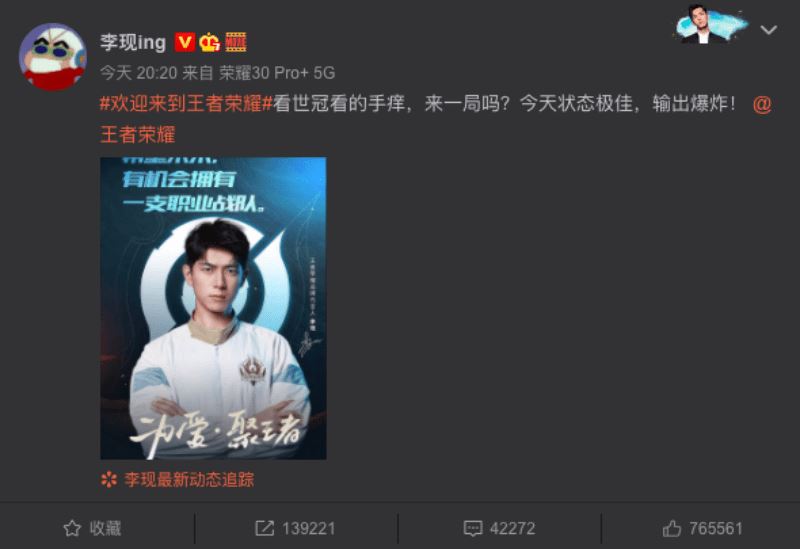Click the film strip badge icon
Screen dimensions: 800x549
236,42
